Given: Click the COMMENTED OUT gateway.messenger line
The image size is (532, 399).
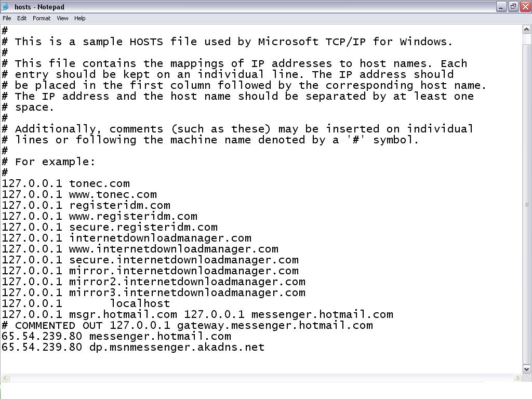Looking at the screenshot, I should click(x=187, y=325).
